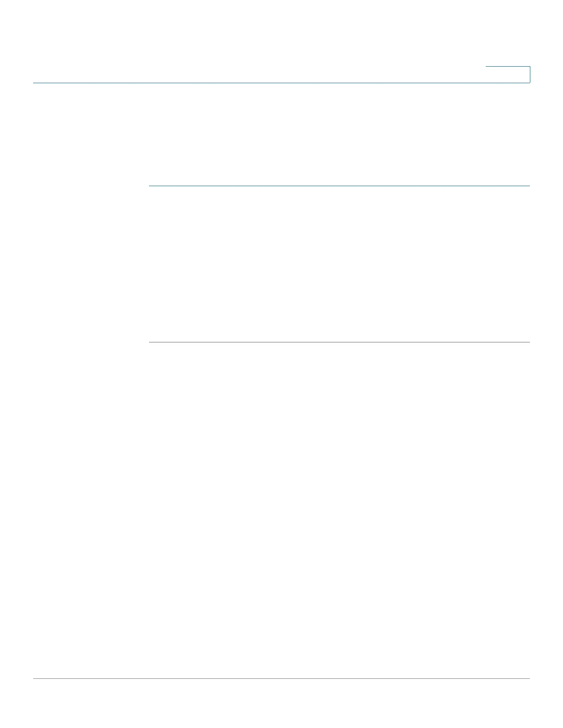Screen dimensions: 563x728
Task: Click left end of the header rule
Action: [x=34, y=83]
